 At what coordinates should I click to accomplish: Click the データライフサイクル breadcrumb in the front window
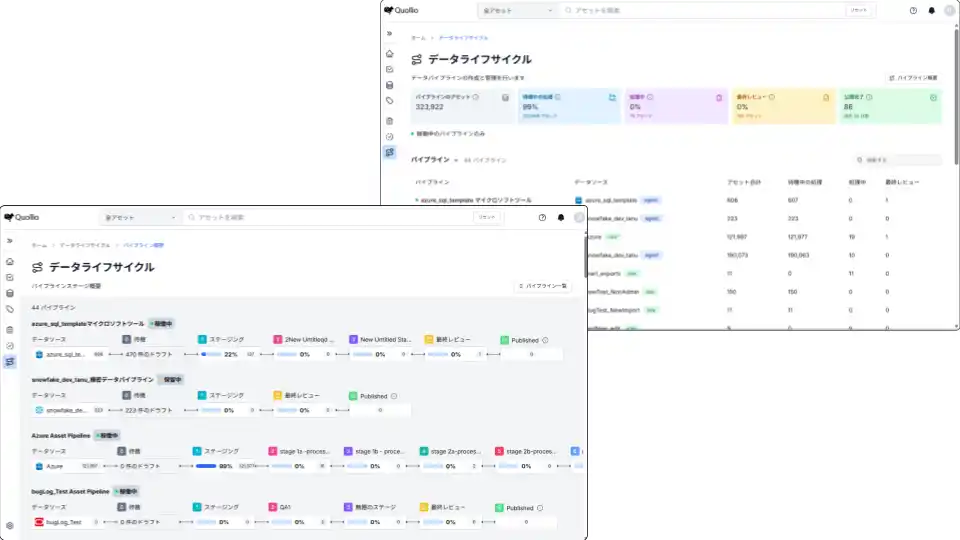[84, 245]
